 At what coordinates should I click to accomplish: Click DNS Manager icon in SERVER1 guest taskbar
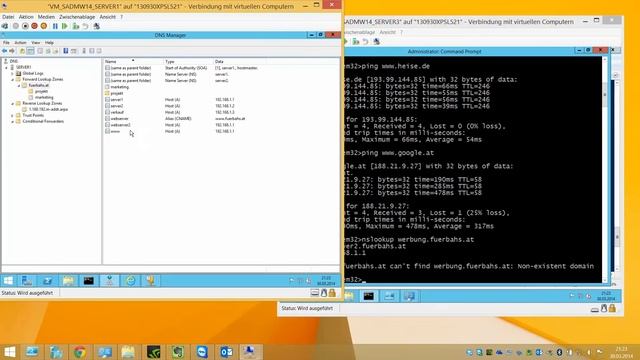(109, 281)
